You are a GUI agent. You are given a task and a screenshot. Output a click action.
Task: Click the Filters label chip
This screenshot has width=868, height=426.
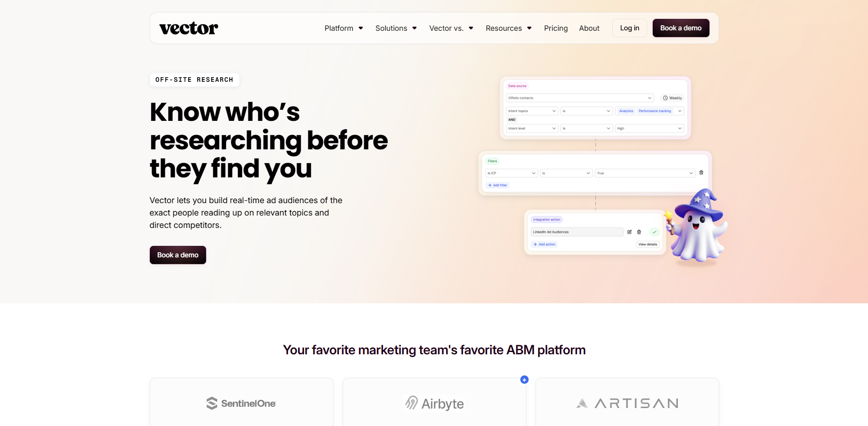[492, 161]
